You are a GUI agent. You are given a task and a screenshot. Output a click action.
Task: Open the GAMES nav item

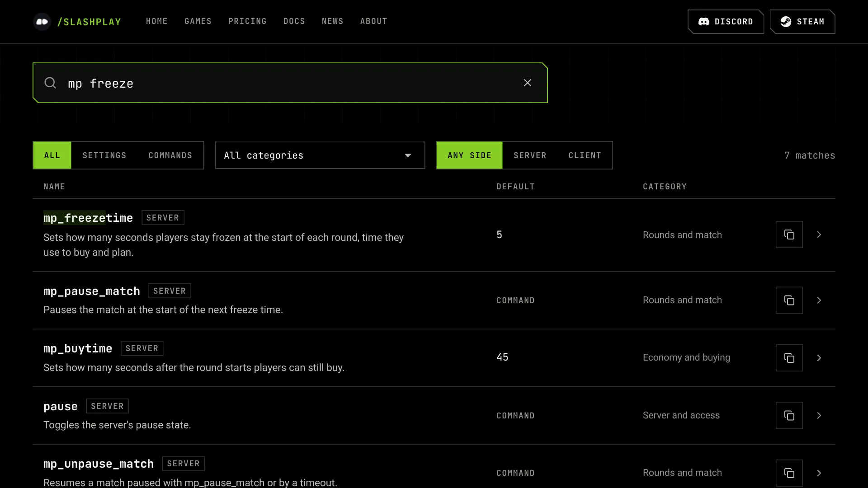(198, 21)
